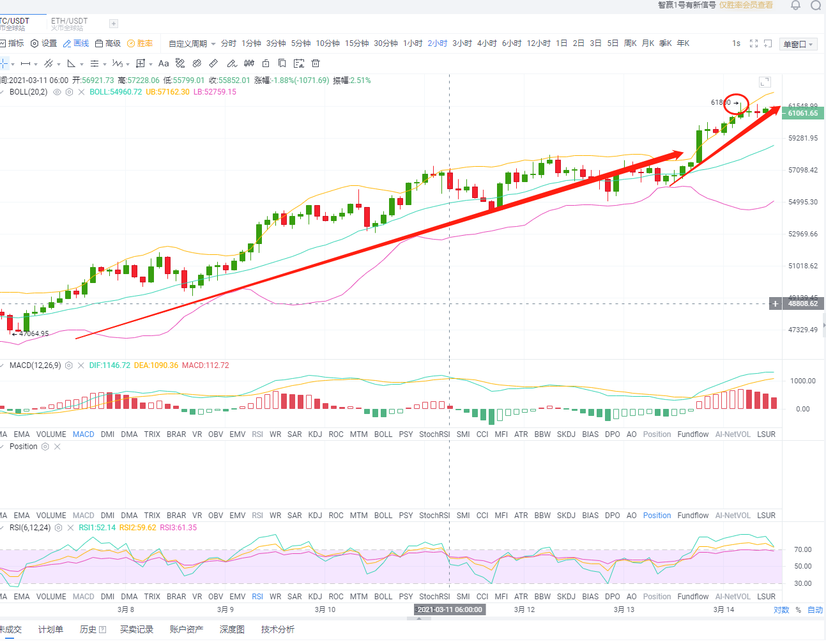Expand horizontal lines tool dropdown arrow
Screen dimensions: 826x644
105,64
